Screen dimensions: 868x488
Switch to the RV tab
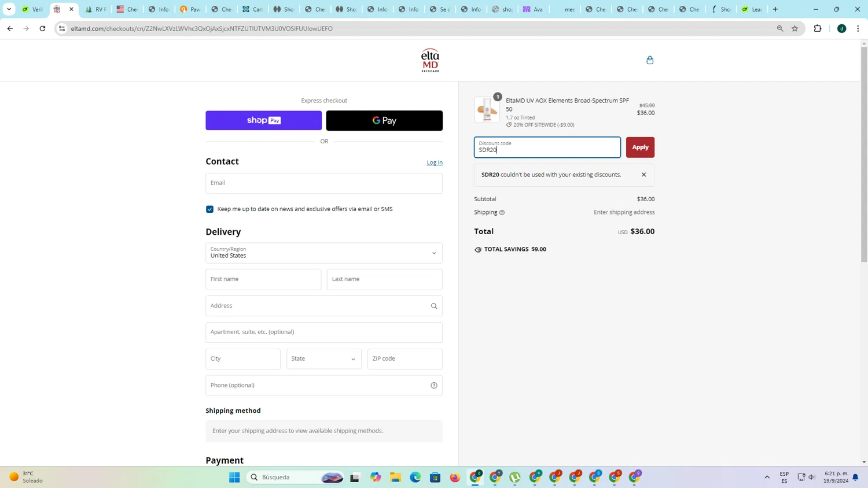point(96,9)
